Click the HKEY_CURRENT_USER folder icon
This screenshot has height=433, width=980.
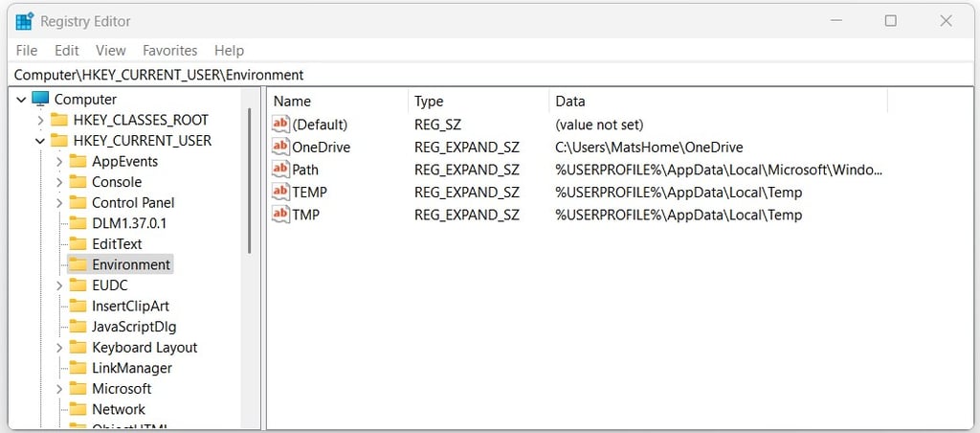coord(58,141)
